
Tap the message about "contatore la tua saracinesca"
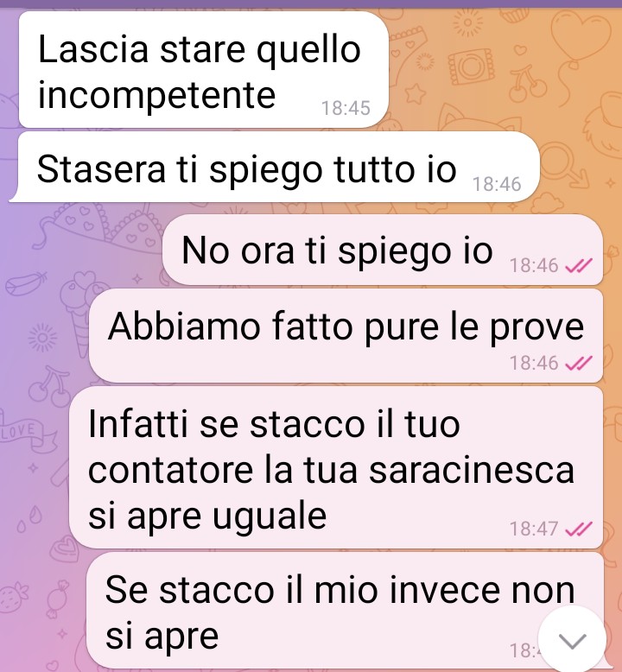tap(336, 467)
